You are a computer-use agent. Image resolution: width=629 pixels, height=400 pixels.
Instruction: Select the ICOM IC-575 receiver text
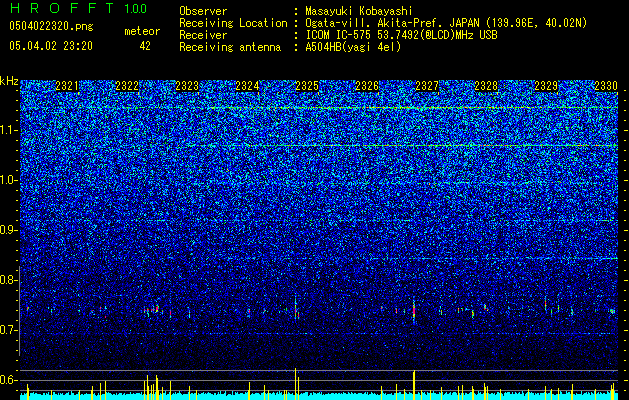click(x=401, y=35)
